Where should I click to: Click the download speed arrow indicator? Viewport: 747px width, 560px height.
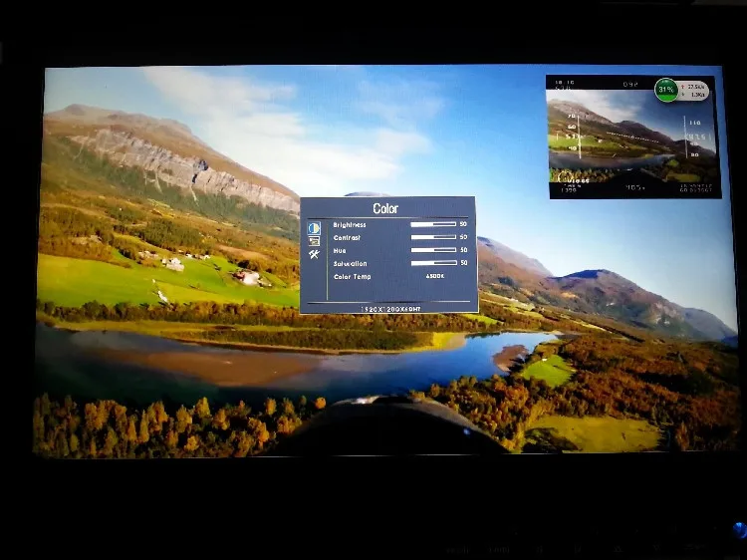[682, 95]
